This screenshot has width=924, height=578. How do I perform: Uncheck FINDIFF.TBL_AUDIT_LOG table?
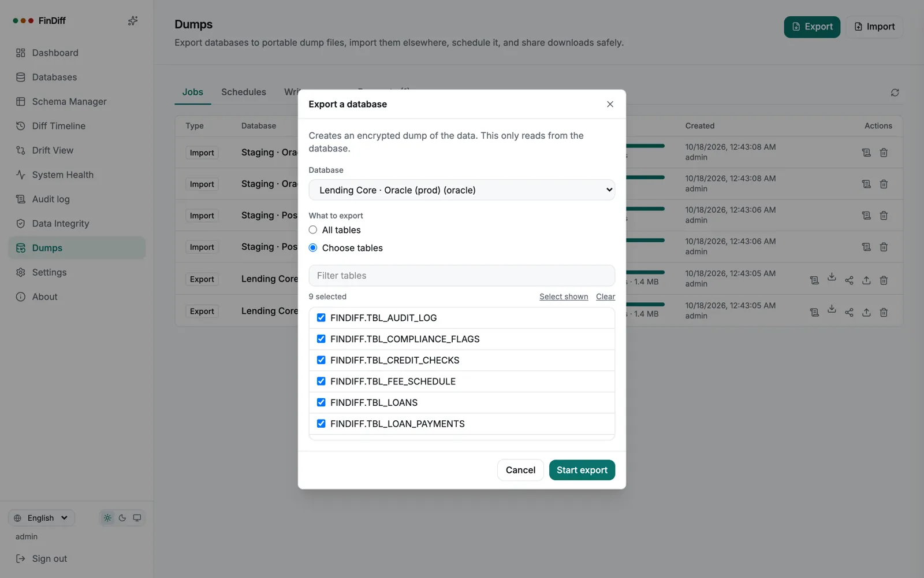[x=321, y=318]
